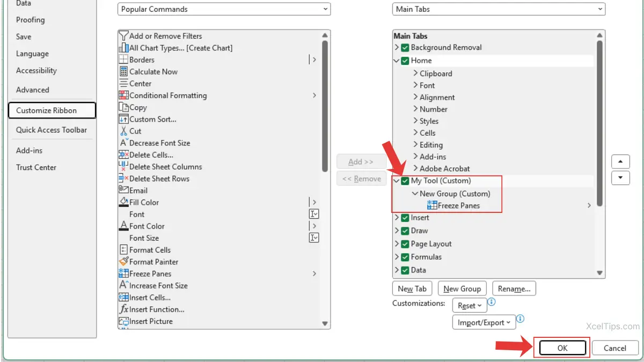The image size is (644, 362).
Task: Select the Cut scissors icon
Action: pyautogui.click(x=123, y=131)
